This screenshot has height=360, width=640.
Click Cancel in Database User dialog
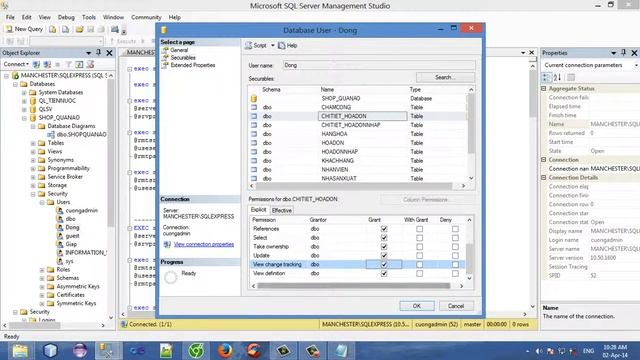pos(456,306)
